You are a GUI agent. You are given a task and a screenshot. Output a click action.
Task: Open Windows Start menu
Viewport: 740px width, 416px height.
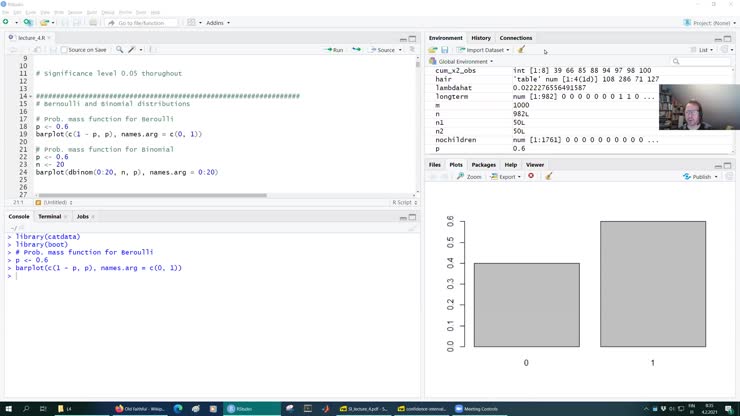8,409
